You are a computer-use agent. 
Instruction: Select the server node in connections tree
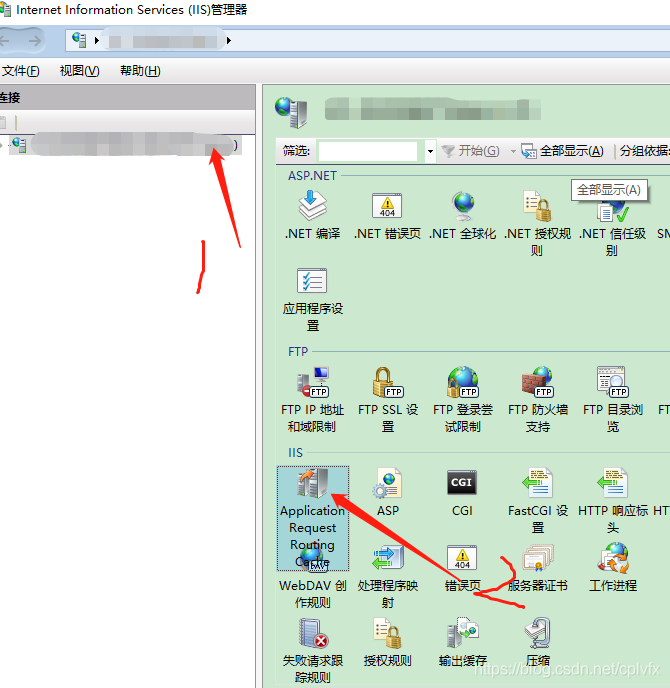click(x=124, y=144)
